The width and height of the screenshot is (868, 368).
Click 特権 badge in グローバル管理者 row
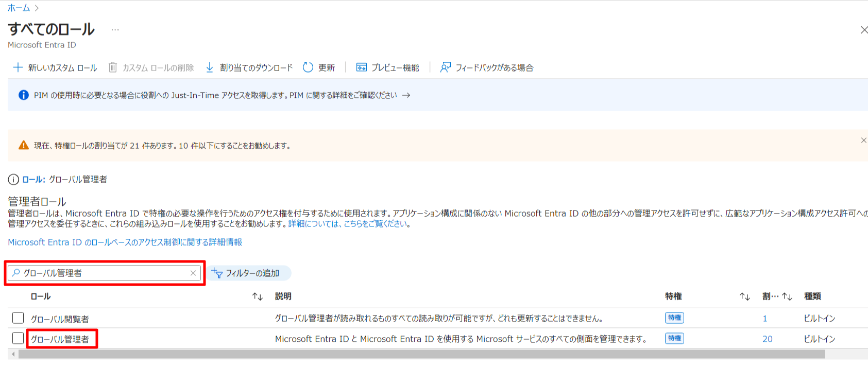[x=674, y=338]
